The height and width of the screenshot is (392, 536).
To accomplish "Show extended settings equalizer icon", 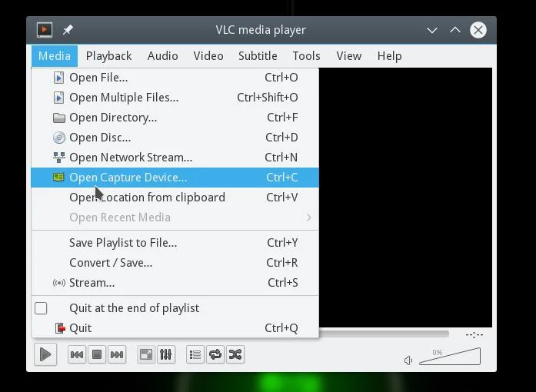I will [x=166, y=354].
